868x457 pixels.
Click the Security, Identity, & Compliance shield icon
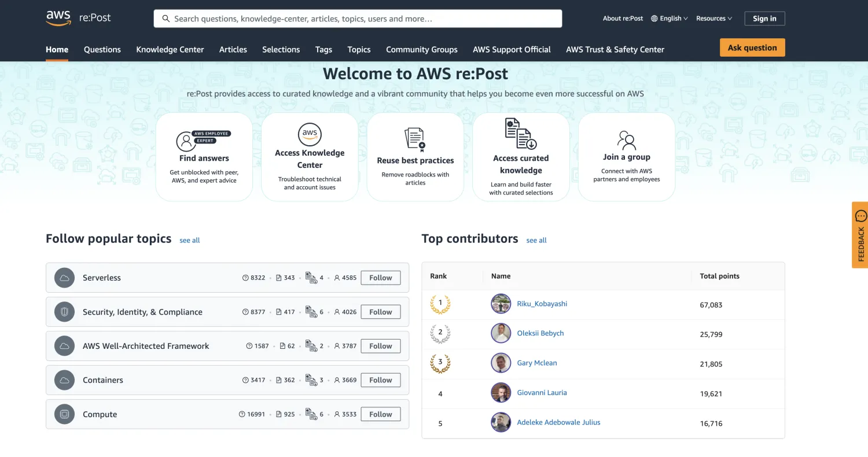coord(64,312)
